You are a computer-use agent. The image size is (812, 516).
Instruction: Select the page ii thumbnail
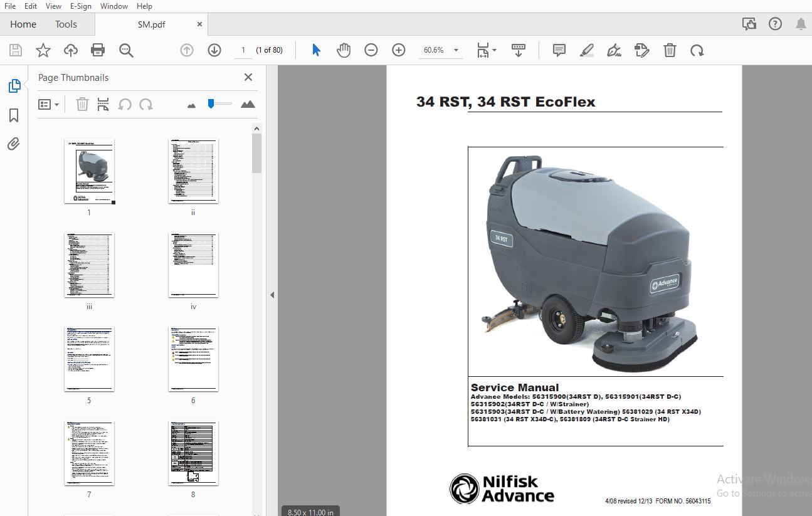click(193, 171)
